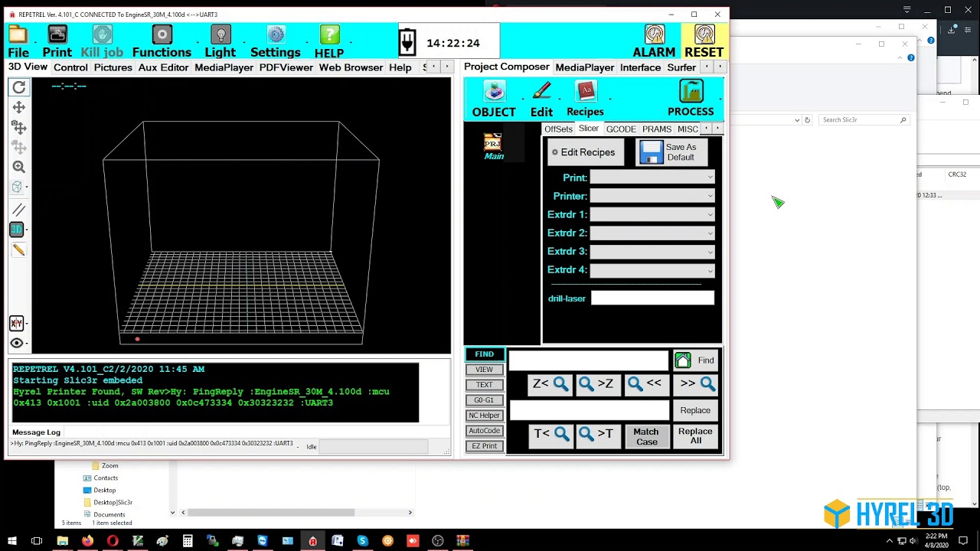Click the Save As Default floppy button
This screenshot has width=980, height=551.
pyautogui.click(x=670, y=152)
